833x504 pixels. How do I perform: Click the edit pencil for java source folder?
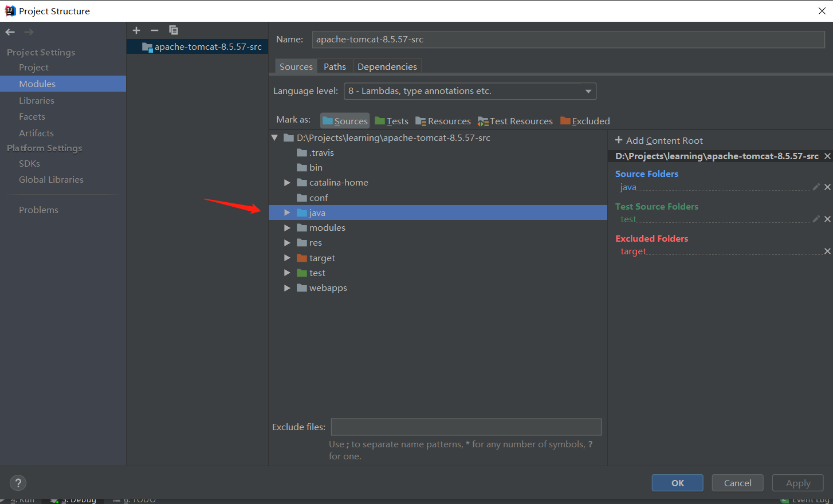[816, 187]
